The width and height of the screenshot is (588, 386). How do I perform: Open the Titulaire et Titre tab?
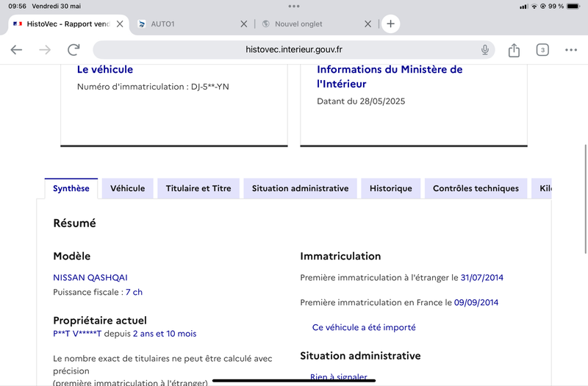click(x=198, y=188)
